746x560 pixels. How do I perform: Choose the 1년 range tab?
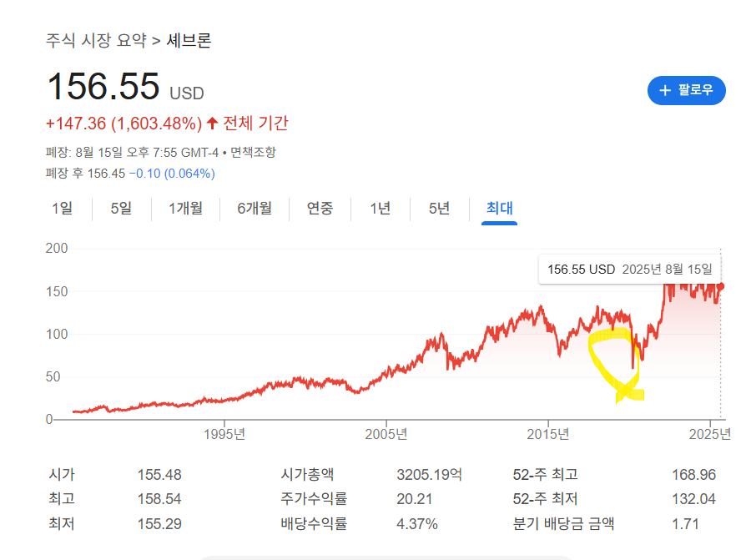381,209
